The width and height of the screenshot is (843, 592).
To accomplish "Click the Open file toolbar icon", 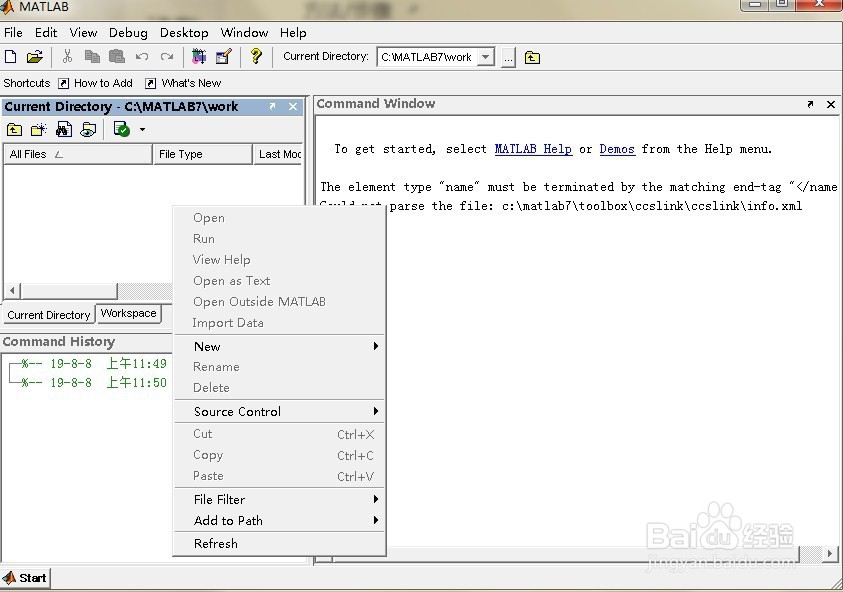I will pyautogui.click(x=34, y=56).
